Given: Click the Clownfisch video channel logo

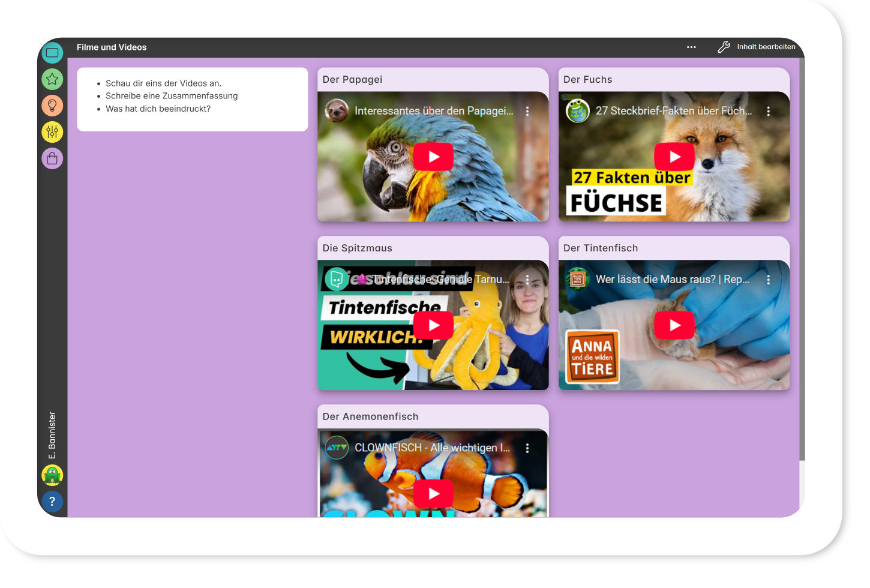Looking at the screenshot, I should click(x=337, y=448).
